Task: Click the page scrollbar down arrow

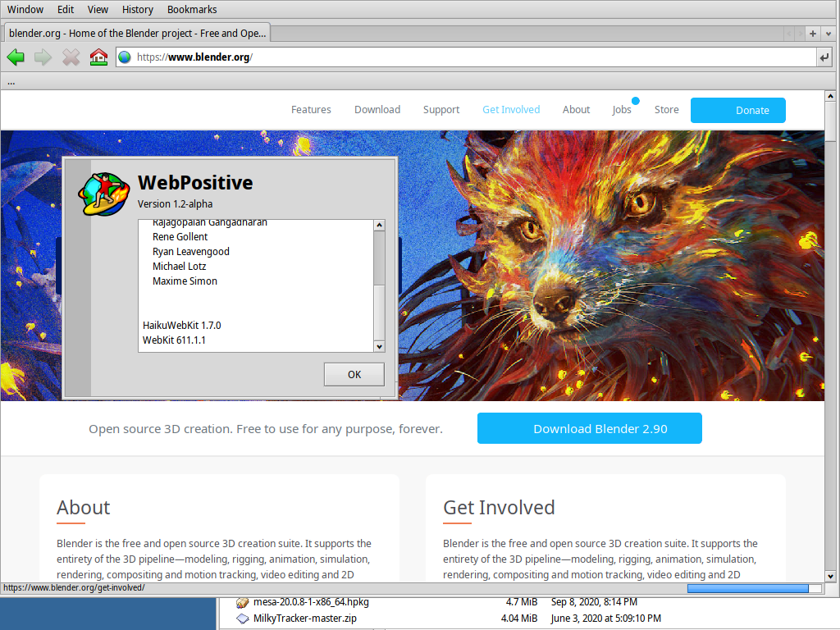Action: pos(830,577)
